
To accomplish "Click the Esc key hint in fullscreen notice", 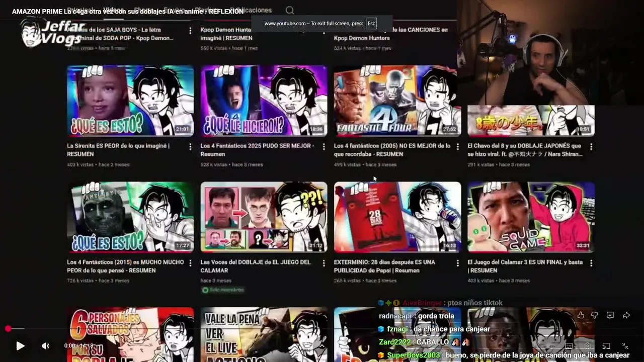I will (x=371, y=23).
